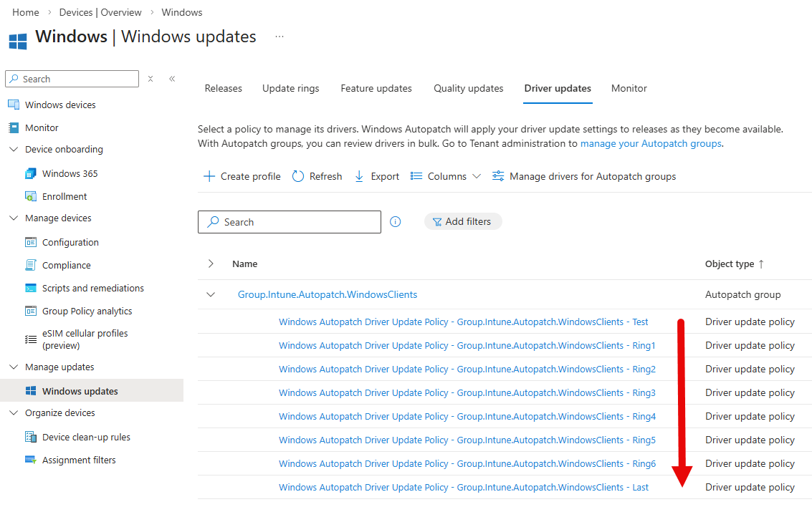Open the driver policy ending in Ring3
This screenshot has width=812, height=507.
click(x=467, y=392)
